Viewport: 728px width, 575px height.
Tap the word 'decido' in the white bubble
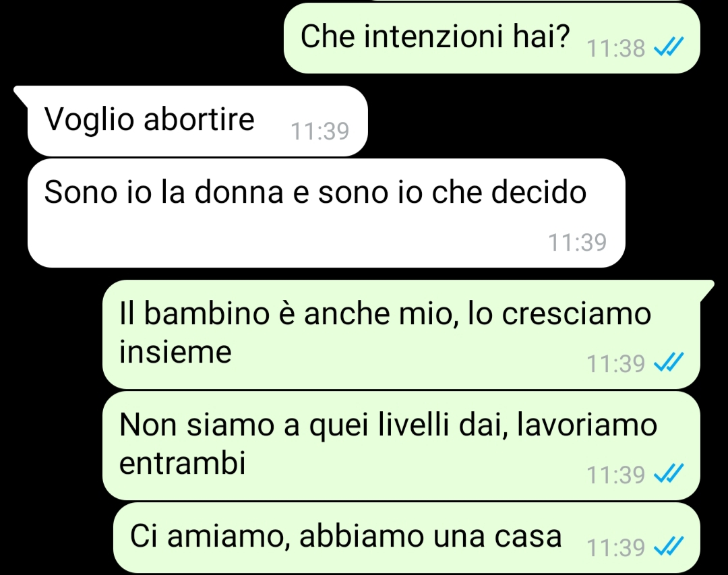click(x=539, y=191)
